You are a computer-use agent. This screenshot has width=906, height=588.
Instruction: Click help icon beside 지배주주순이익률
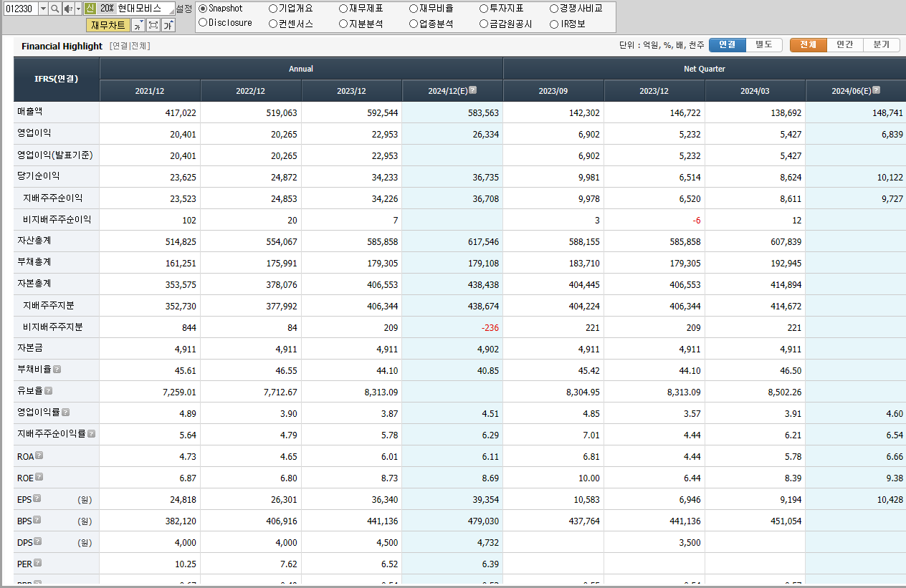click(91, 434)
